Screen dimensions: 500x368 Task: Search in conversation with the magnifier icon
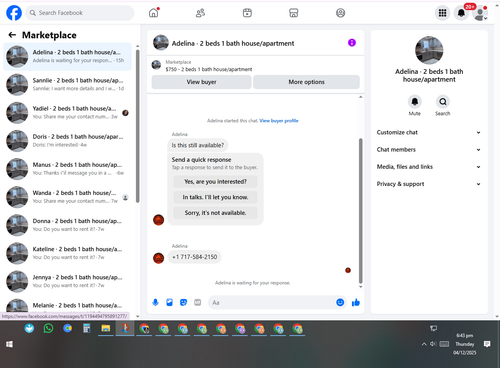[x=443, y=102]
